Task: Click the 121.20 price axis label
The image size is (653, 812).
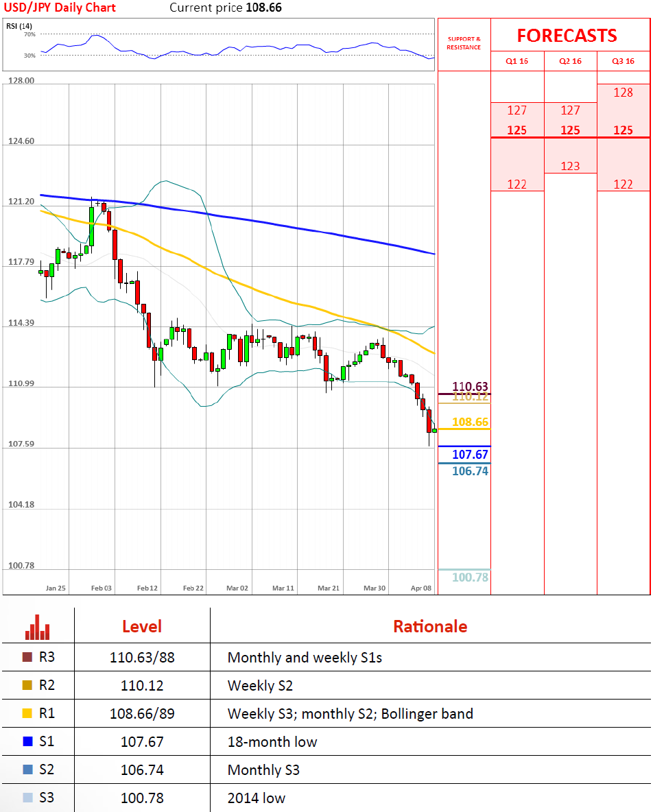Action: (x=21, y=202)
